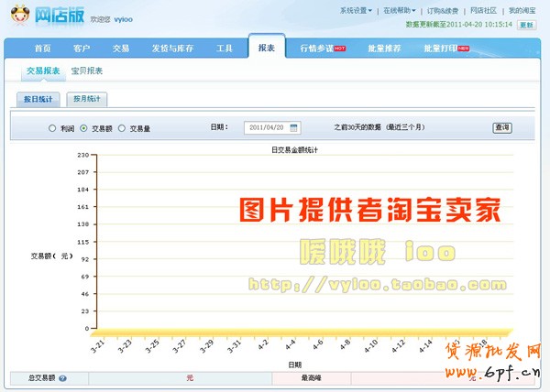Click the 日期 input field

click(277, 128)
